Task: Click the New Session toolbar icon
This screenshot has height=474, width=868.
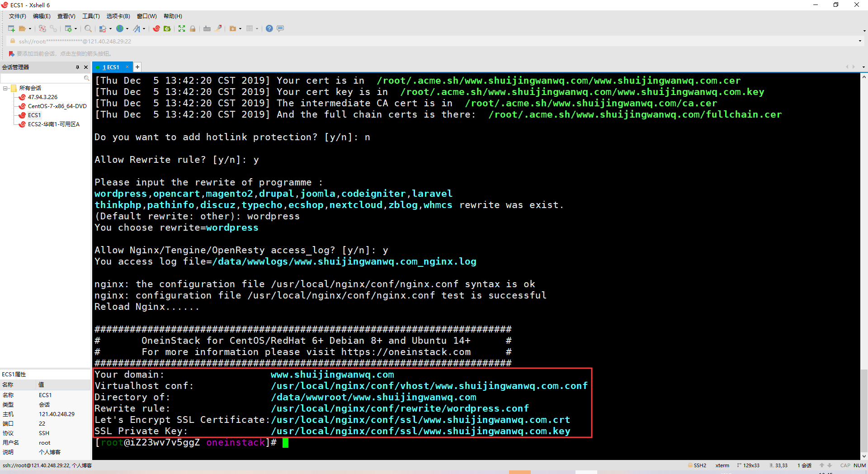Action: point(11,28)
